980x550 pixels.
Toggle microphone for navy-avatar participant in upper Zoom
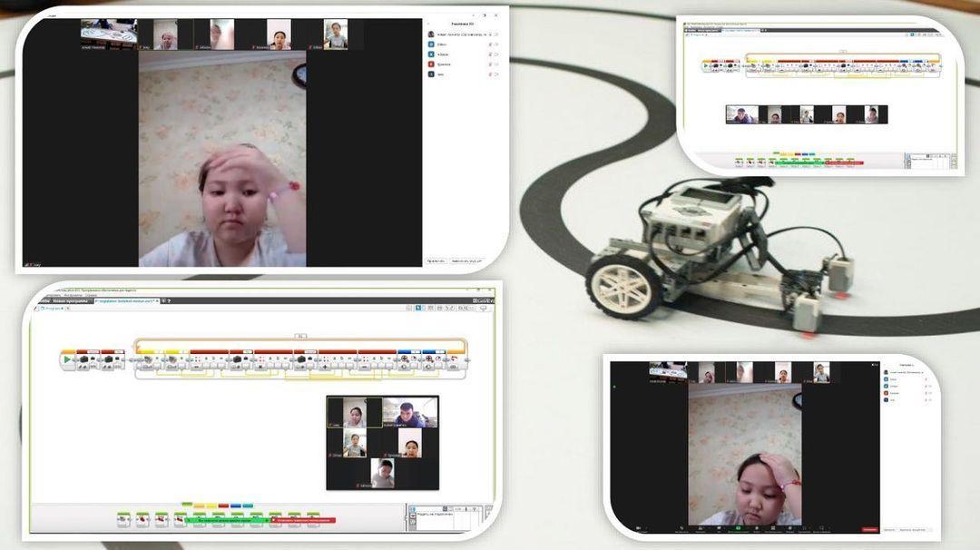point(490,74)
